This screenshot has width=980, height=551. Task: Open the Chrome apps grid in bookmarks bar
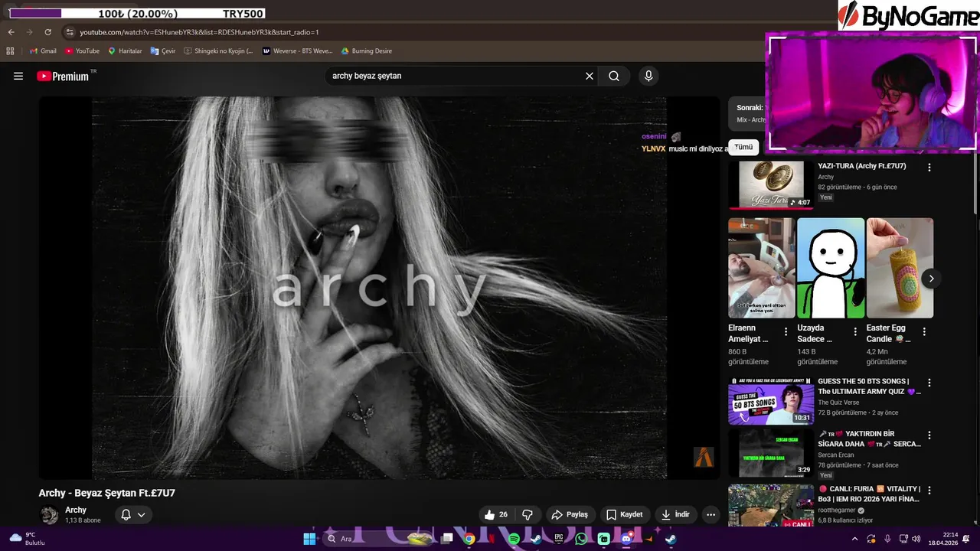pyautogui.click(x=10, y=51)
